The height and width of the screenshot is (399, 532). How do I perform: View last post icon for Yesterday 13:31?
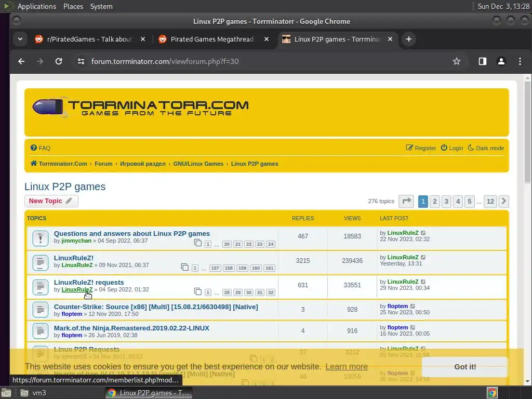click(423, 258)
